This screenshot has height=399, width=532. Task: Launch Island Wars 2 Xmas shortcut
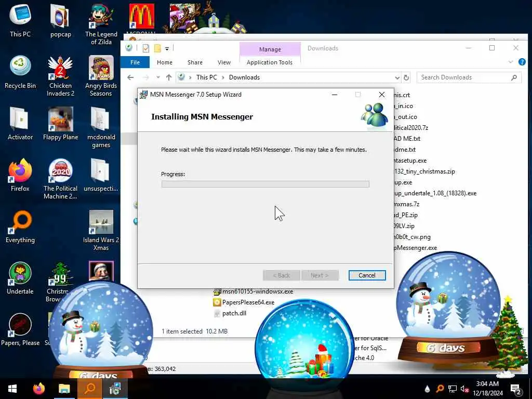click(x=101, y=230)
